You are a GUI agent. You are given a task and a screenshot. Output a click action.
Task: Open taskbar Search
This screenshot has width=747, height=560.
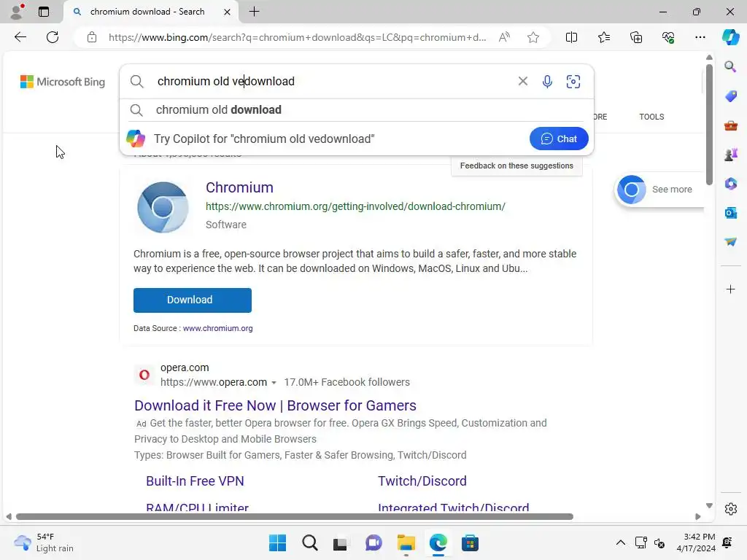point(309,542)
